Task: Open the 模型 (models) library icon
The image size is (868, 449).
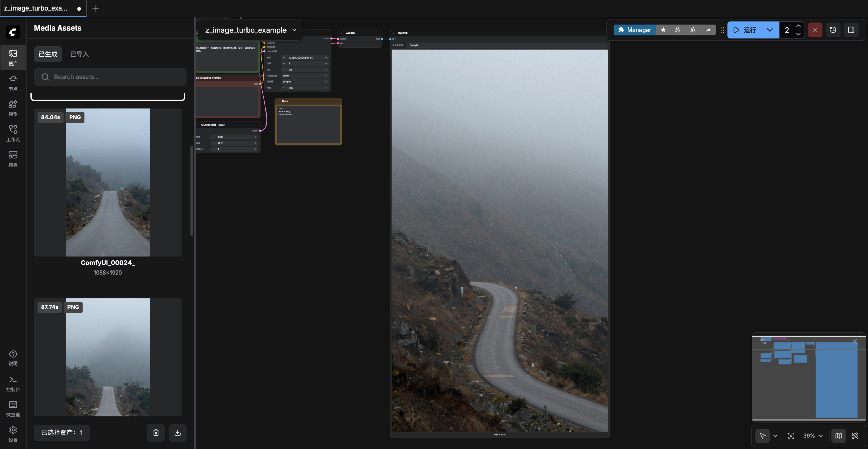Action: pos(13,108)
